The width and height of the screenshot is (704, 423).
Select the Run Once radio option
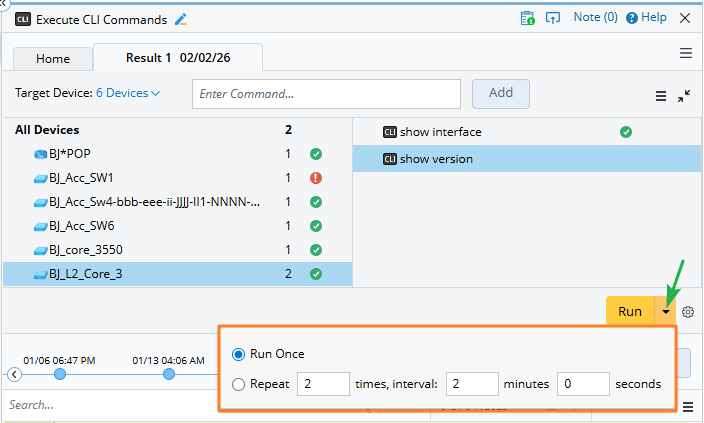click(x=238, y=354)
